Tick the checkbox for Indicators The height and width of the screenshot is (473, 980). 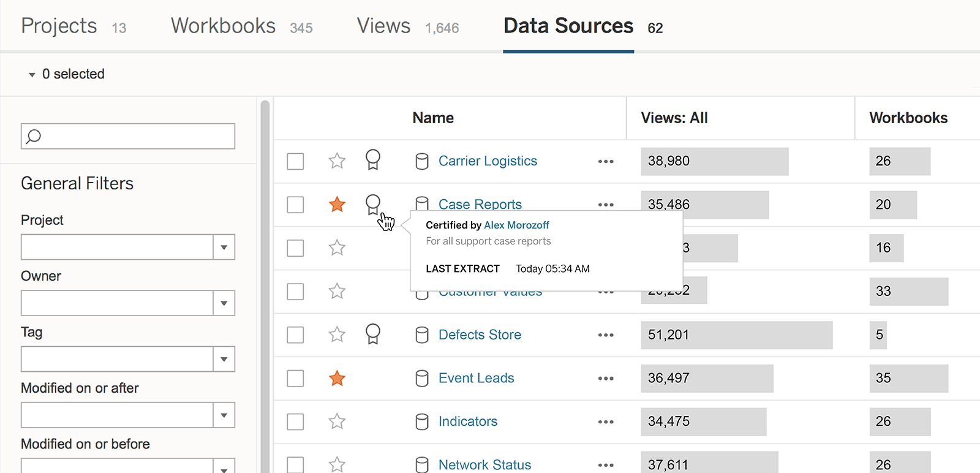295,422
